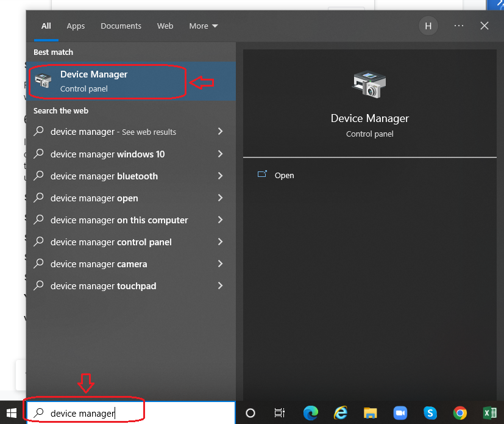Screen dimensions: 504x424
Task: Launch Zoom from the taskbar
Action: (x=400, y=413)
